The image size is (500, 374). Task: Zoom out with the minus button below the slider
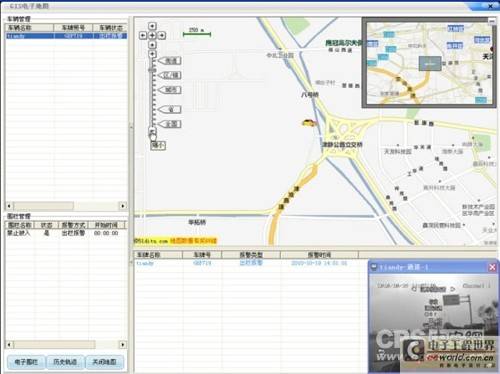coord(152,130)
